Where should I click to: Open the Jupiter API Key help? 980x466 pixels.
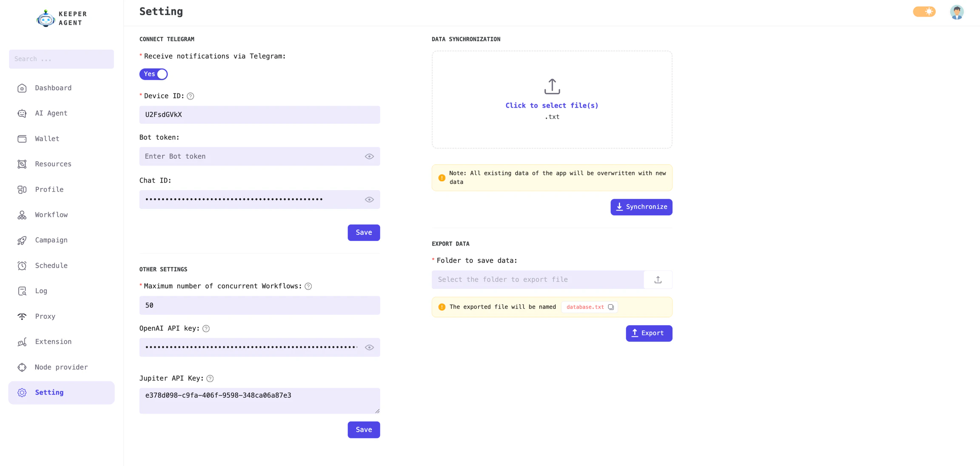point(209,378)
